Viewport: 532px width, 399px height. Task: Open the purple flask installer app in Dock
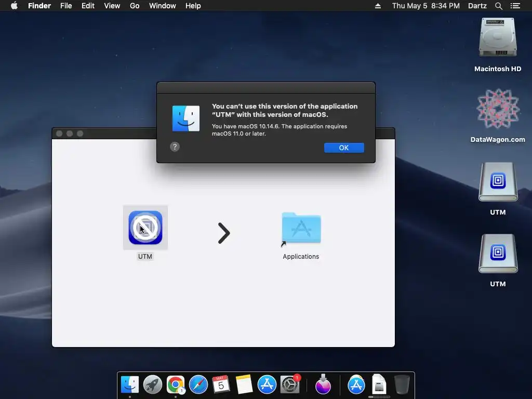point(323,384)
